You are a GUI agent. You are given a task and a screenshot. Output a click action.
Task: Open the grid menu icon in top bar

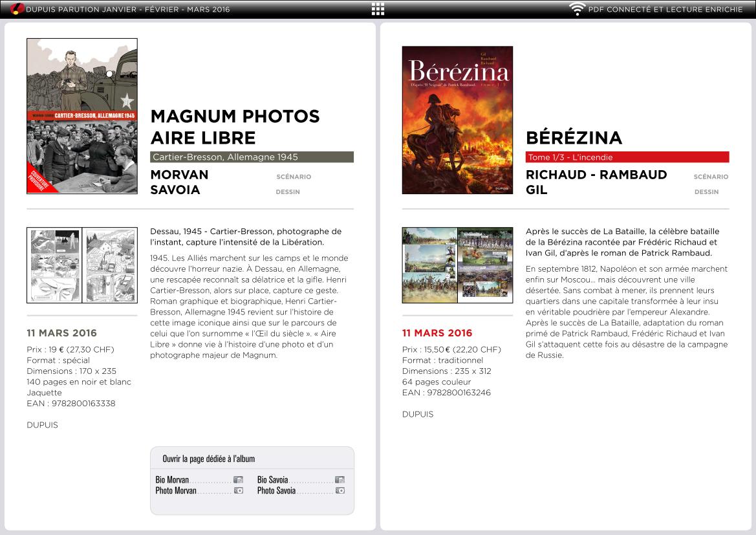pyautogui.click(x=378, y=9)
